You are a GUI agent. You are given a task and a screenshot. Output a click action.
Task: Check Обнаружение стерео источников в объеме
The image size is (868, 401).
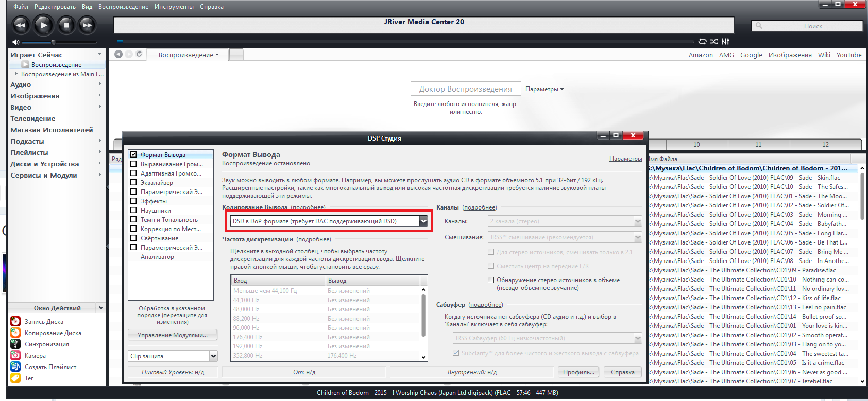click(x=491, y=280)
